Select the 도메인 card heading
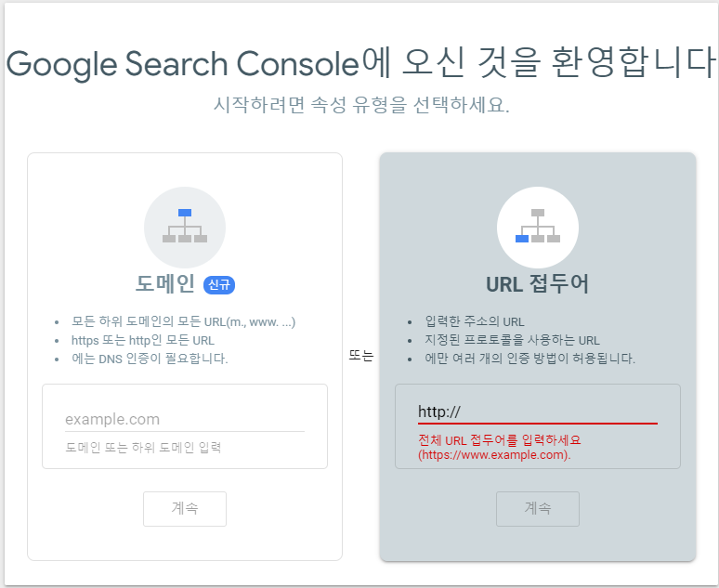The image size is (719, 588). 165,283
